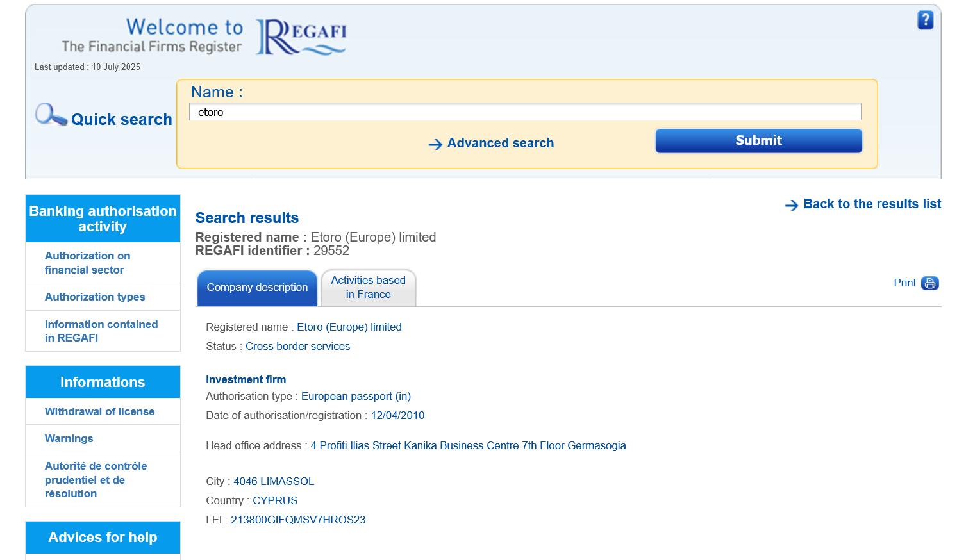Submit the quick search

click(x=758, y=141)
